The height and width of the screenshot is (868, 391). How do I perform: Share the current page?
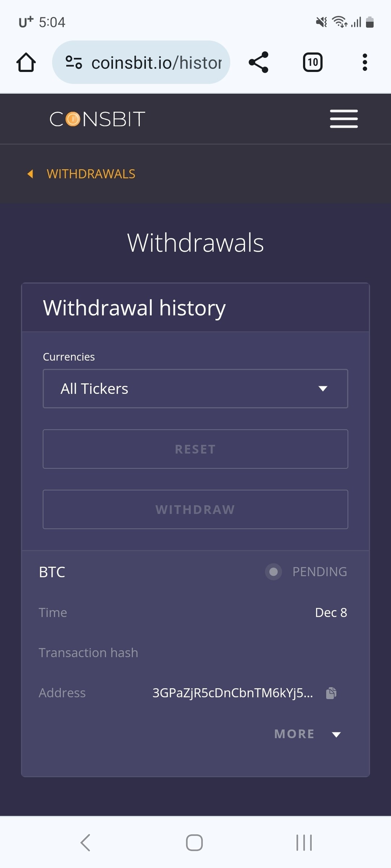(x=258, y=62)
